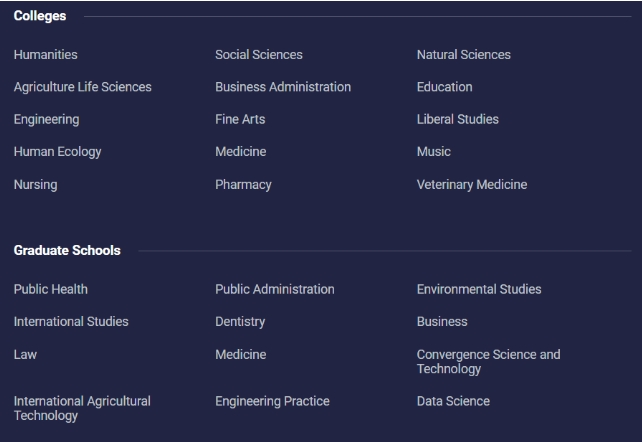Viewport: 642px width, 442px height.
Task: Open the Engineering college link
Action: click(x=47, y=120)
